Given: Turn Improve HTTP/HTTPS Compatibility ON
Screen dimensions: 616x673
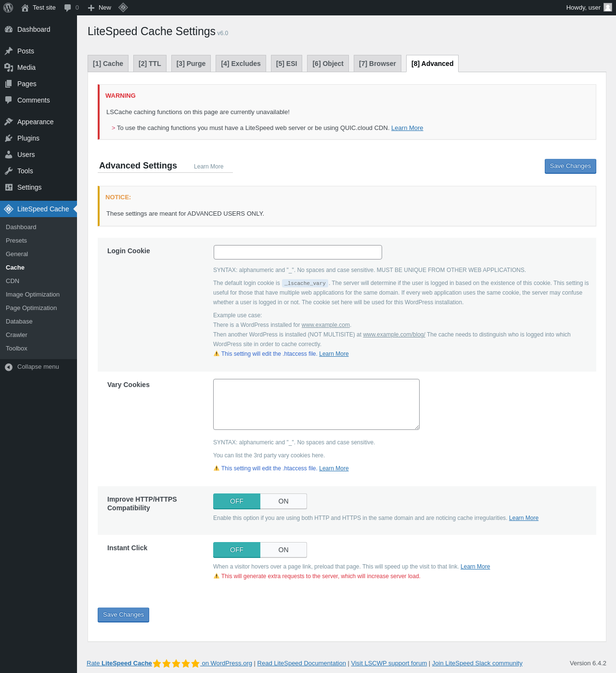Looking at the screenshot, I should [283, 501].
